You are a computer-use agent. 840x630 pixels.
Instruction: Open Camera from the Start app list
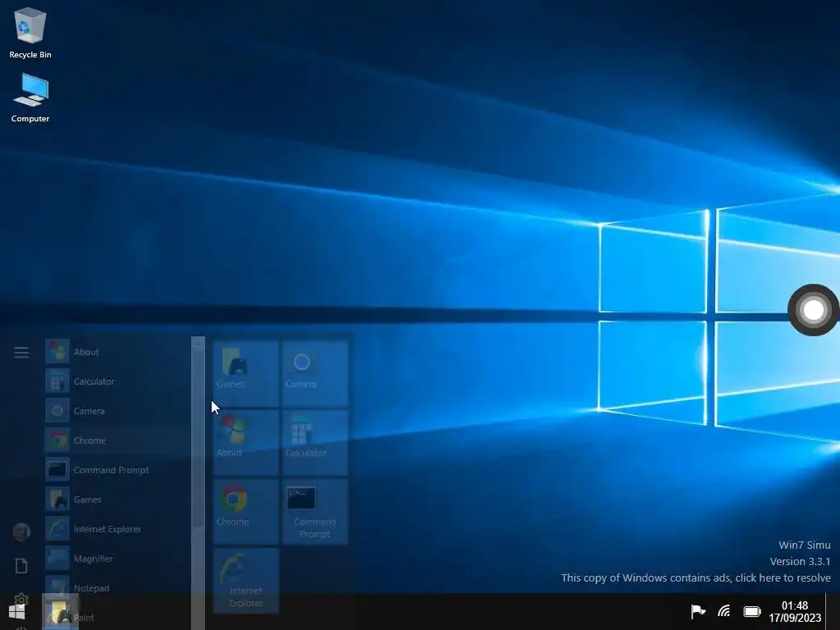116,411
